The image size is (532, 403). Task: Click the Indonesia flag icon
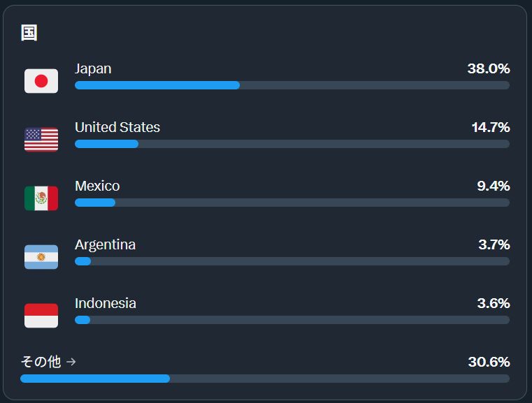[x=41, y=316]
